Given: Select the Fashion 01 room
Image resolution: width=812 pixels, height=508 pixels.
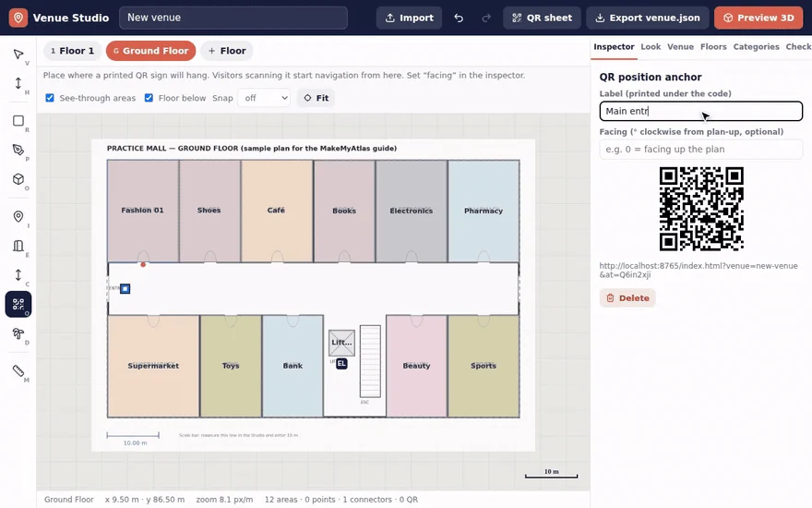Looking at the screenshot, I should [x=143, y=211].
